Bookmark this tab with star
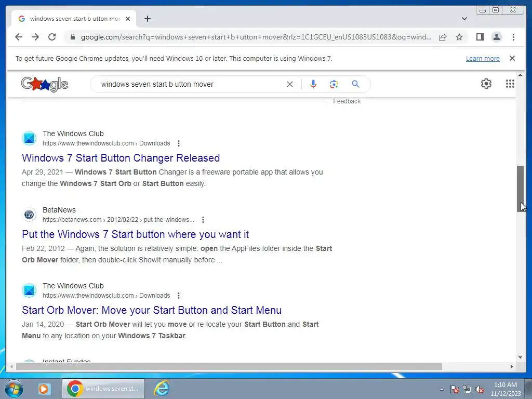Image resolution: width=532 pixels, height=399 pixels. (459, 37)
